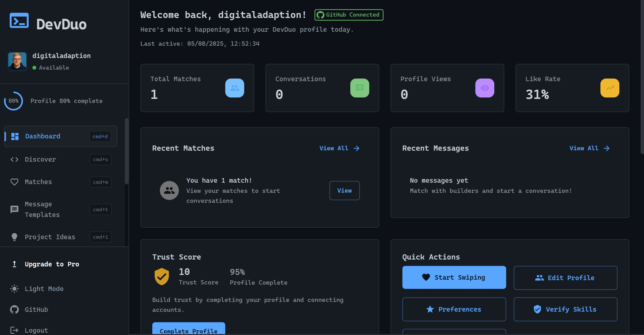Click the Conversations chat bubble icon
644x335 pixels.
click(360, 88)
